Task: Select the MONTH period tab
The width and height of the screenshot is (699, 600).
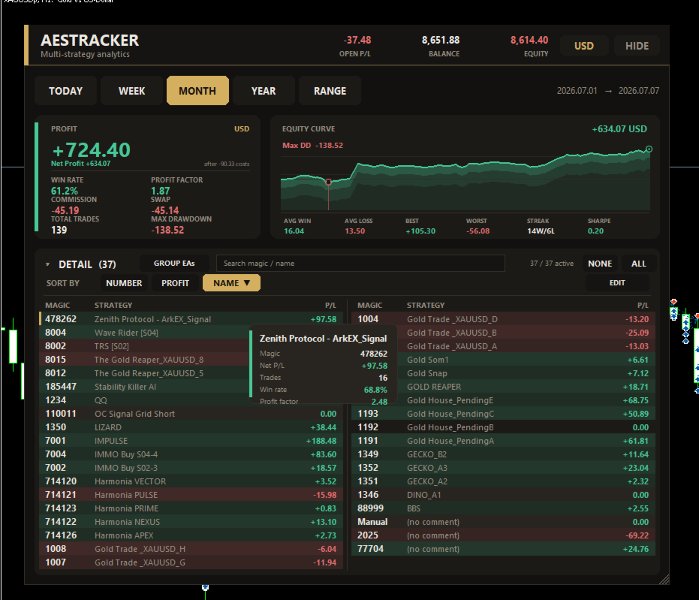Action: point(197,91)
